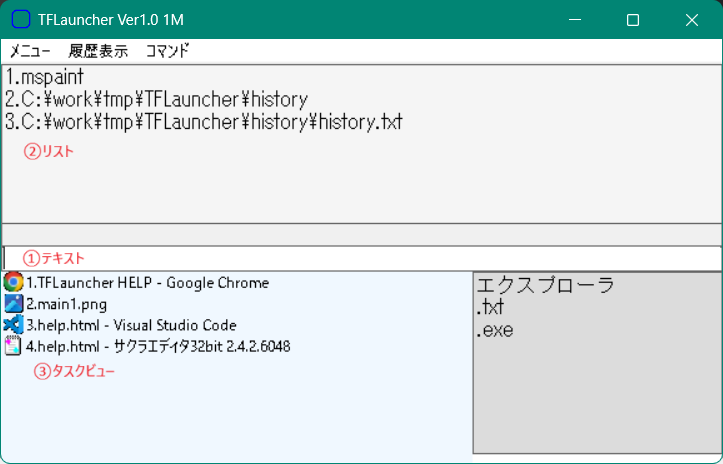Select 1.mspaint in the history list
The height and width of the screenshot is (464, 723).
point(44,77)
